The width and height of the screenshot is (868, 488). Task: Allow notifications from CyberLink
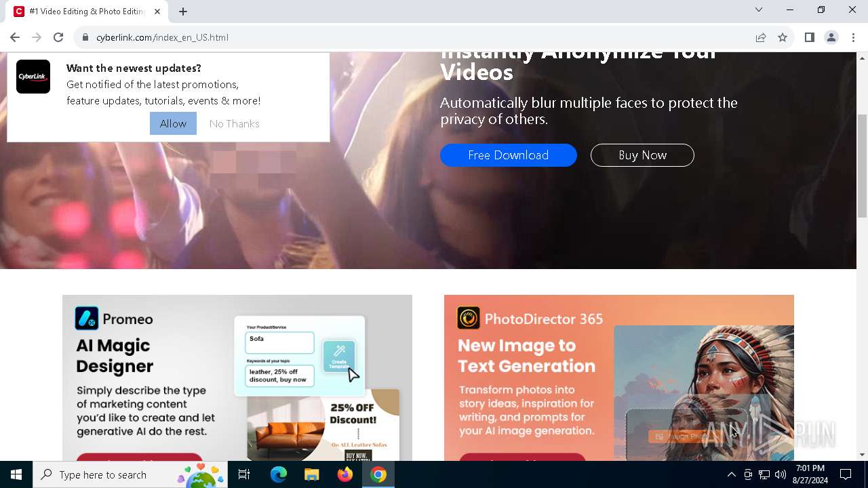click(x=173, y=123)
